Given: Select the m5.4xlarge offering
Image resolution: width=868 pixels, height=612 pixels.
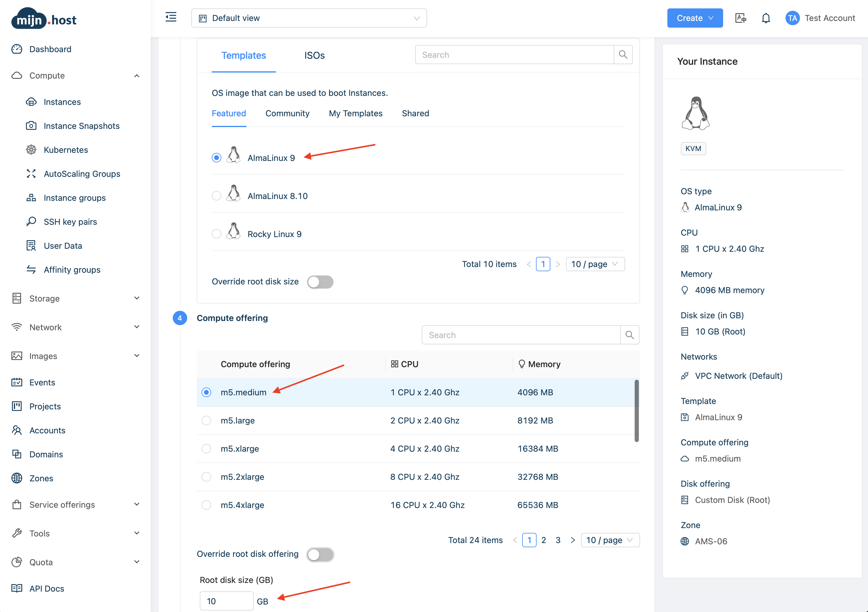Looking at the screenshot, I should pyautogui.click(x=206, y=505).
